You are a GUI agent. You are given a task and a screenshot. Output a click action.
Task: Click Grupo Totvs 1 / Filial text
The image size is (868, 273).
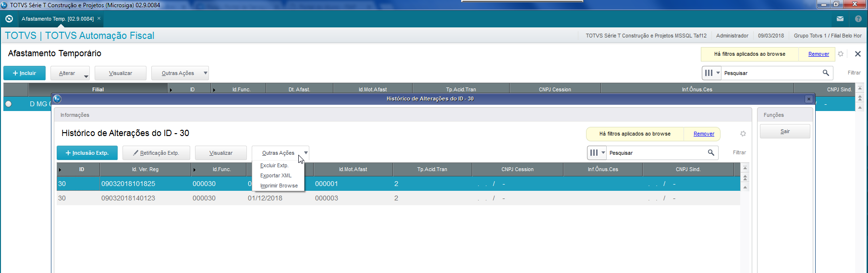click(827, 36)
